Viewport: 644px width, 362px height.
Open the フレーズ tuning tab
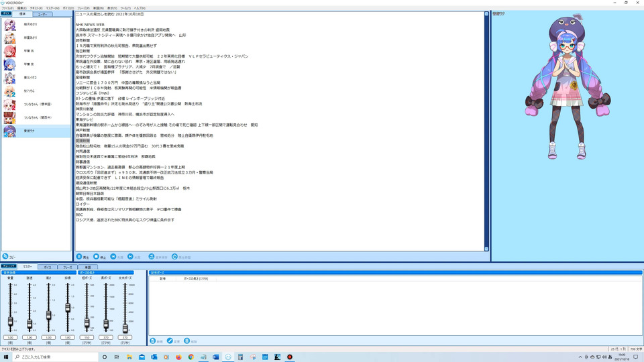pos(67,267)
